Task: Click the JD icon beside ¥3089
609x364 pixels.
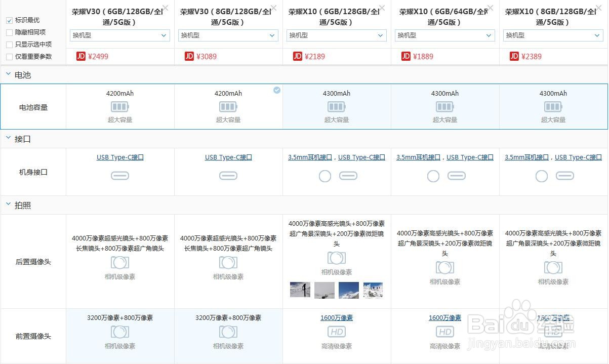Action: coord(189,56)
